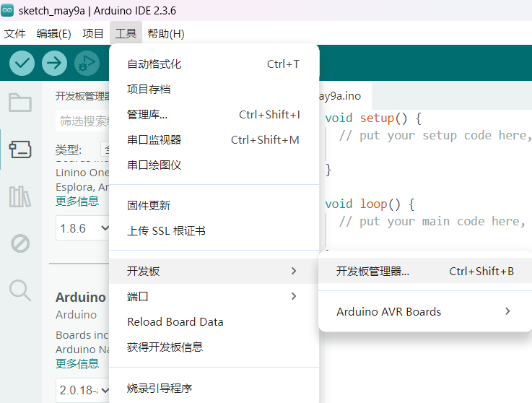
Task: Open the Search magnifier sidebar icon
Action: coord(20,290)
